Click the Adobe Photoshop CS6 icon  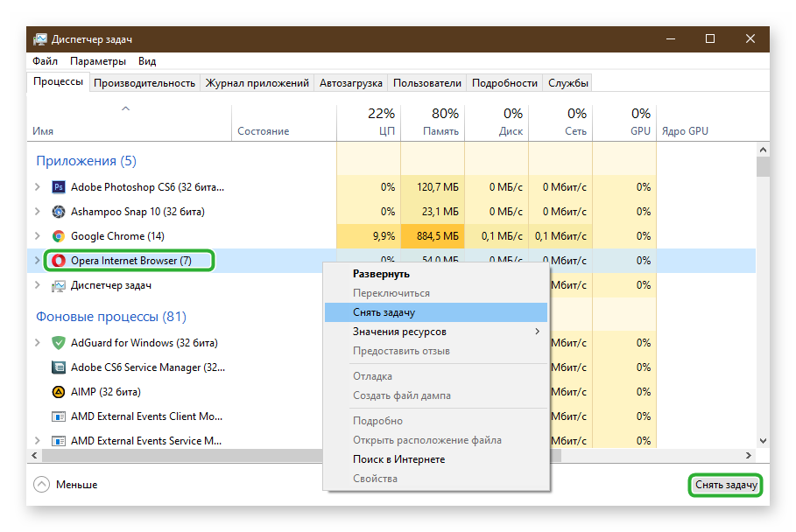tap(59, 187)
